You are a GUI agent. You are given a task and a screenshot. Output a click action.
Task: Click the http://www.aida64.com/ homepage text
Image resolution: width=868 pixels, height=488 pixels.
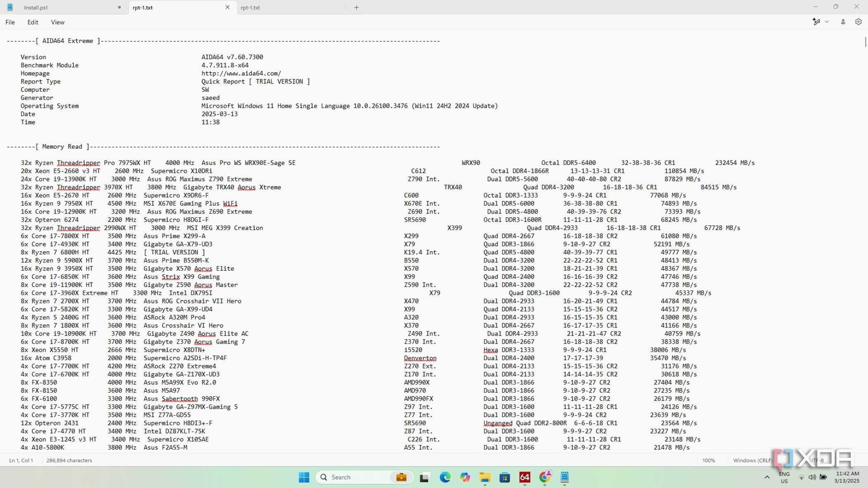[x=241, y=74]
